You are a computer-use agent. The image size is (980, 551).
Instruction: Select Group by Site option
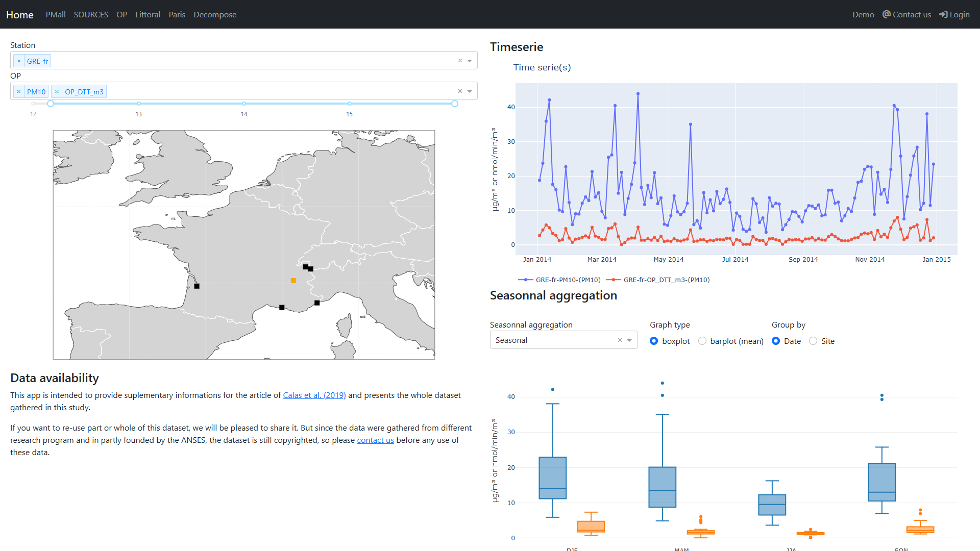pos(813,341)
